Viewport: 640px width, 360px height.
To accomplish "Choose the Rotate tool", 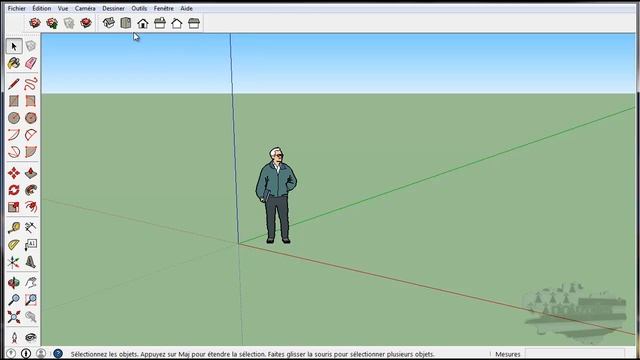I will pos(14,190).
